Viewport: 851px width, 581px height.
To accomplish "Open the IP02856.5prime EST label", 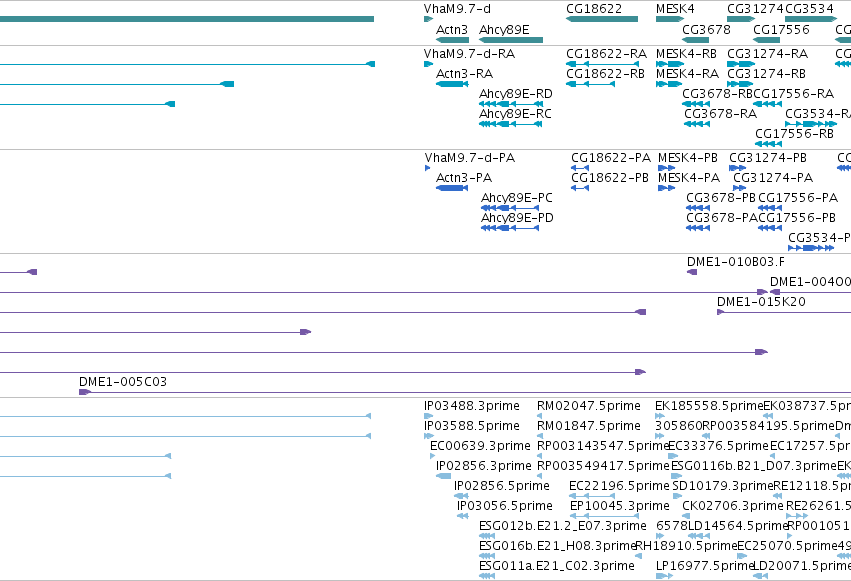I will pyautogui.click(x=501, y=486).
